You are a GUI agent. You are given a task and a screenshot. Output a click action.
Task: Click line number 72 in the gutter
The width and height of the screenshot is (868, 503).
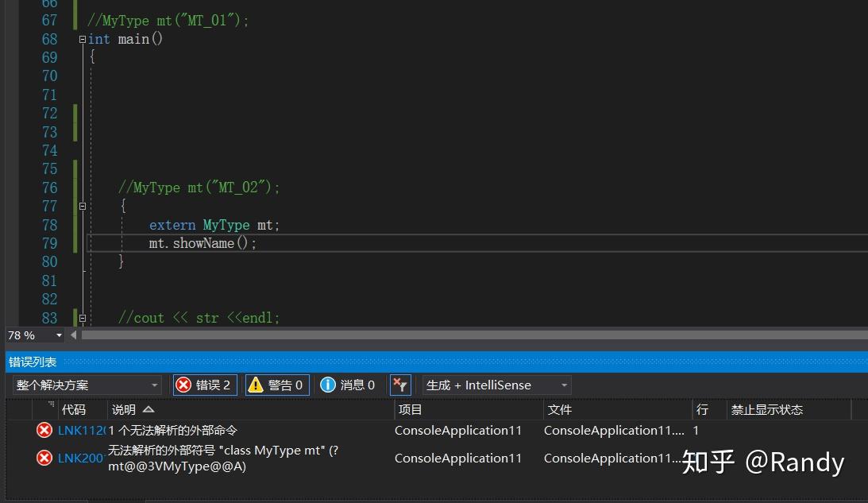point(49,114)
